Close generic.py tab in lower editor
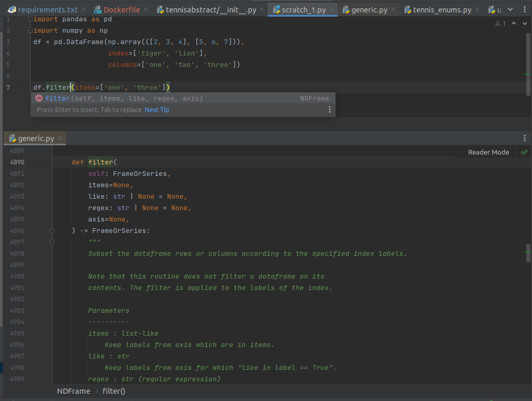 [x=60, y=138]
